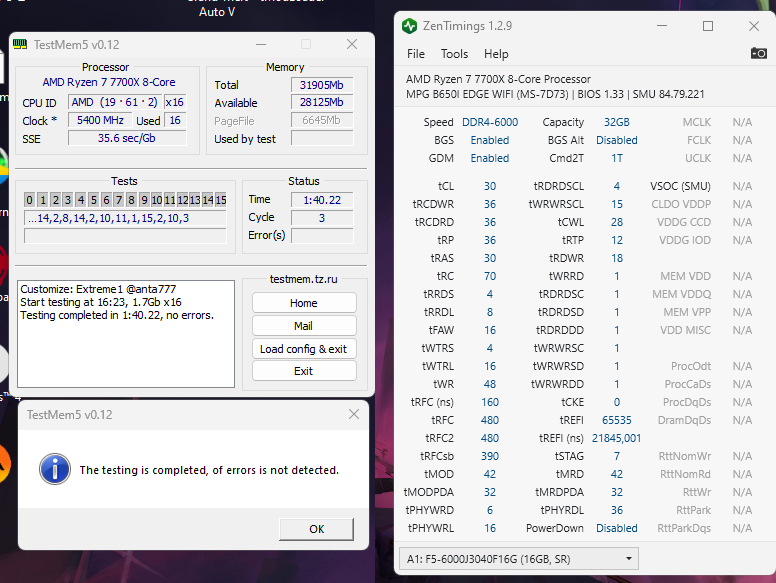Close the TestMem5 completion dialog
The image size is (776, 583).
(x=353, y=414)
